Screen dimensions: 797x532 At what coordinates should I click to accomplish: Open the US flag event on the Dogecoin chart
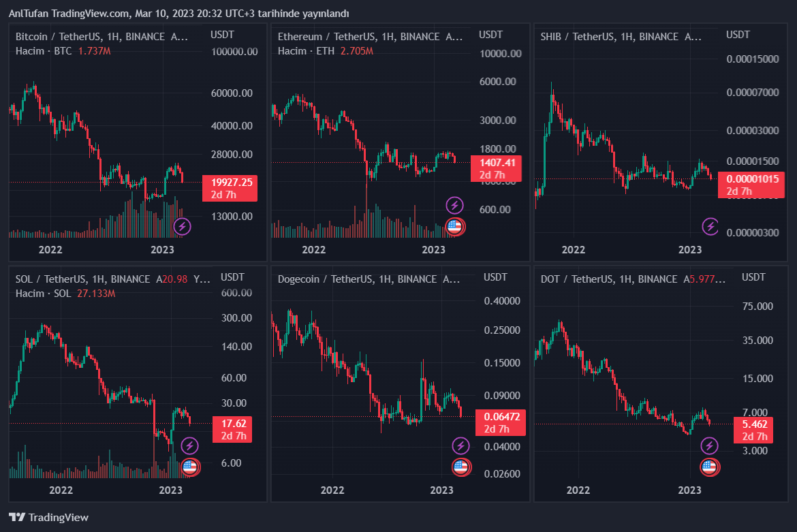click(x=461, y=467)
